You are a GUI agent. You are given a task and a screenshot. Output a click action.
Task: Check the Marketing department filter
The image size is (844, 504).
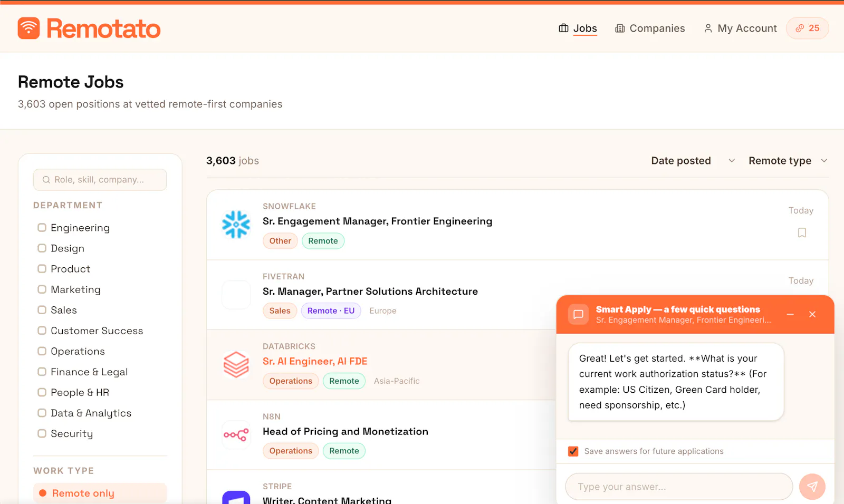tap(42, 289)
